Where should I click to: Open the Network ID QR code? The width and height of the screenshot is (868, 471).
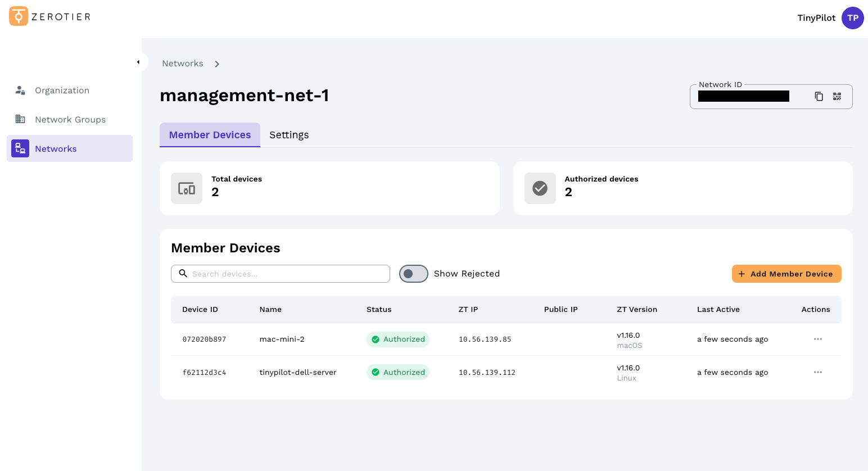837,96
